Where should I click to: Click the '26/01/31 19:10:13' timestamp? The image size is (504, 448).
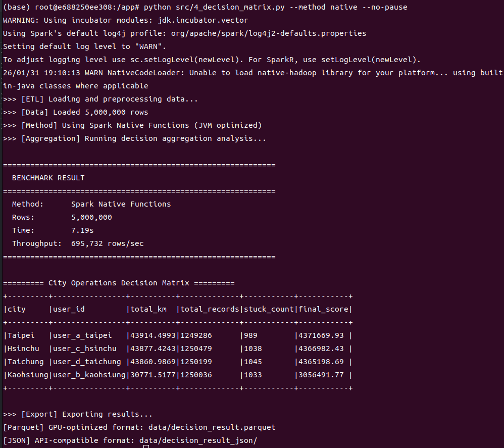click(x=41, y=73)
